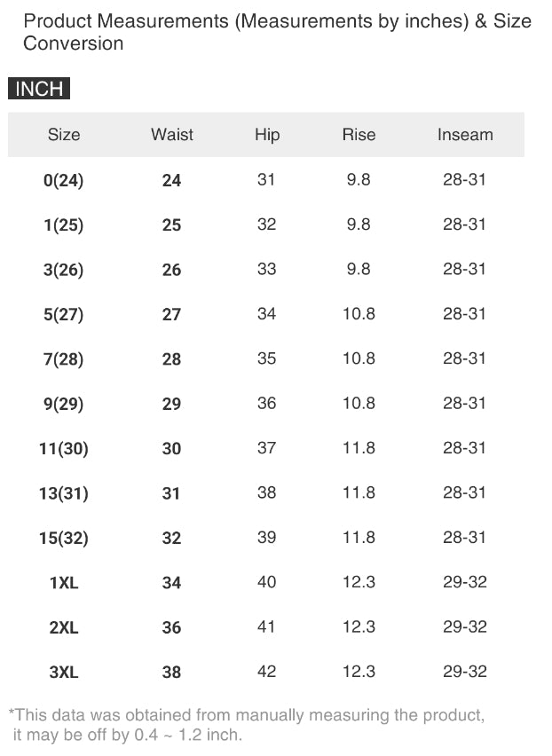Select the 1XL size row label
The width and height of the screenshot is (552, 756).
pyautogui.click(x=64, y=583)
